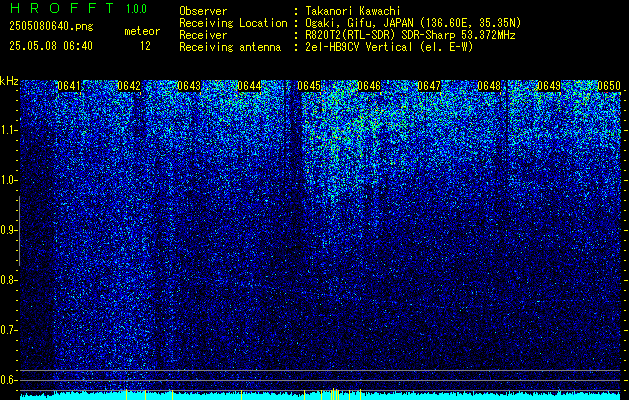The image size is (629, 400).
Task: Click the 0650 time marker
Action: (x=609, y=86)
